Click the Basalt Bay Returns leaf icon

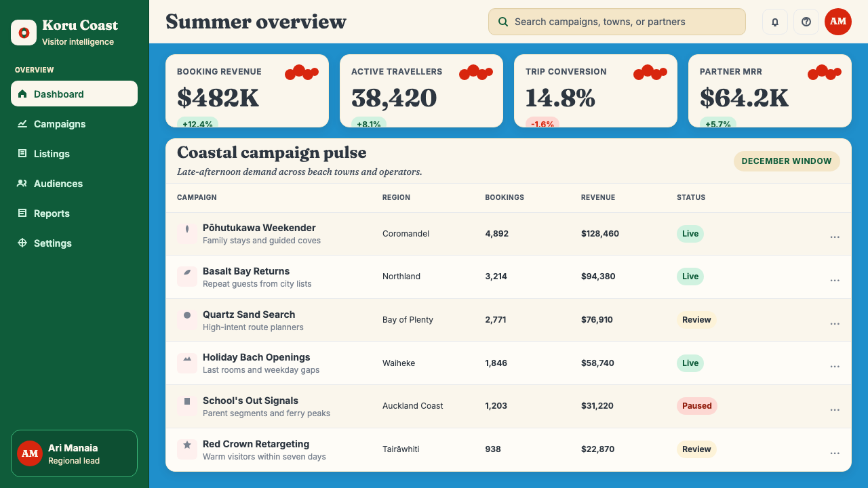click(187, 277)
